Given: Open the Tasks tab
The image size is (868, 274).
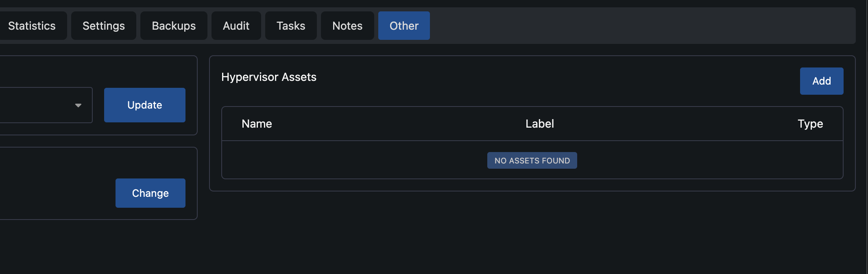Looking at the screenshot, I should click(x=291, y=26).
